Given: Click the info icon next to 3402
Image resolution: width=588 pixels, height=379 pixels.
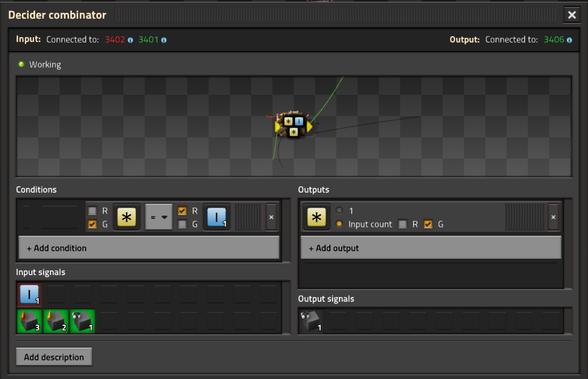Looking at the screenshot, I should (130, 40).
